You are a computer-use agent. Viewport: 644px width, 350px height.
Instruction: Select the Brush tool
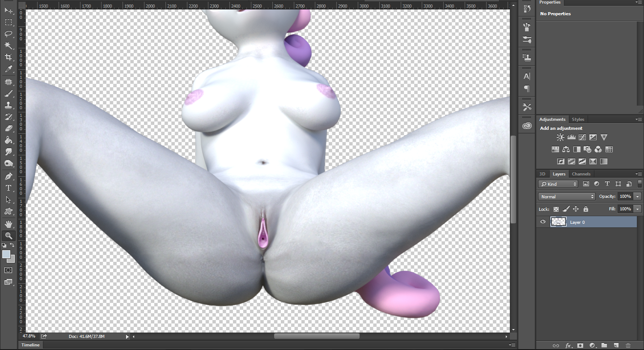[8, 94]
